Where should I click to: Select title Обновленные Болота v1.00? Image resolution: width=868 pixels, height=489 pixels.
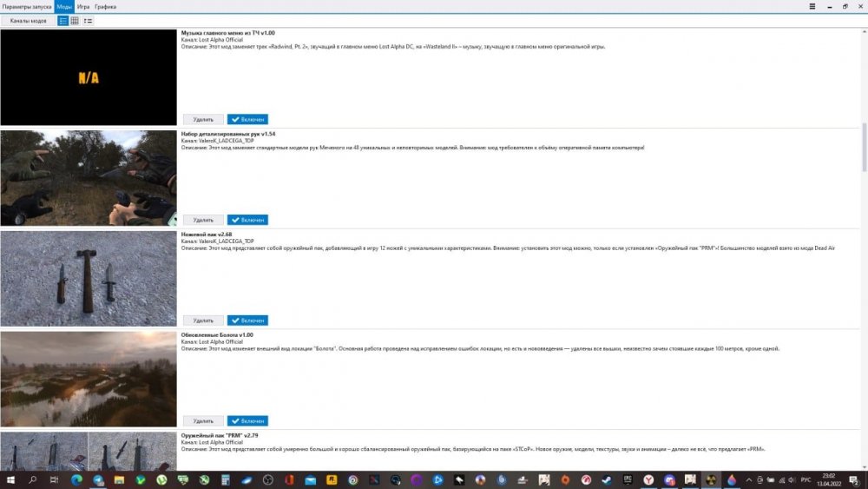click(217, 334)
